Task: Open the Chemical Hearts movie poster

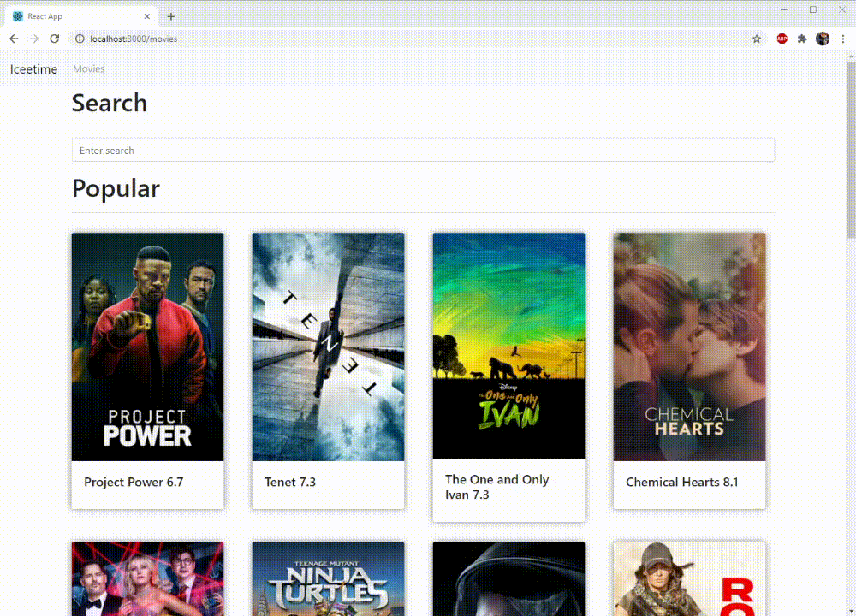Action: (x=689, y=347)
